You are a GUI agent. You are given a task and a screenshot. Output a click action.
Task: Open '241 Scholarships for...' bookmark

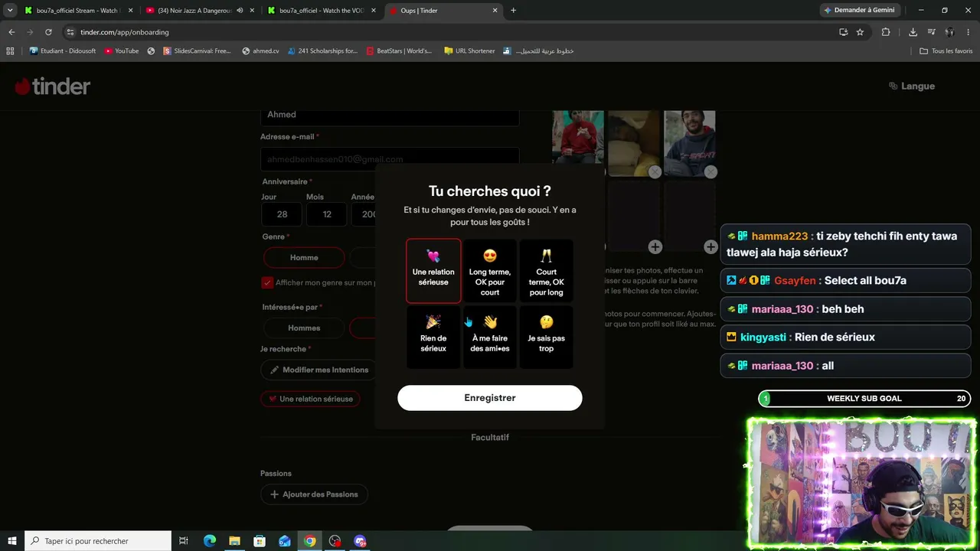(323, 51)
